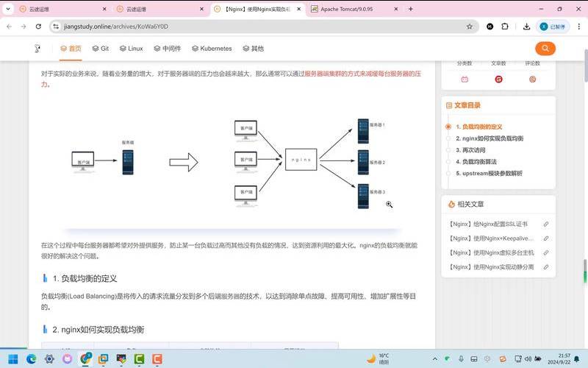
Task: Click the link icon beside 给Nginx配置SSL证书
Action: click(x=545, y=224)
